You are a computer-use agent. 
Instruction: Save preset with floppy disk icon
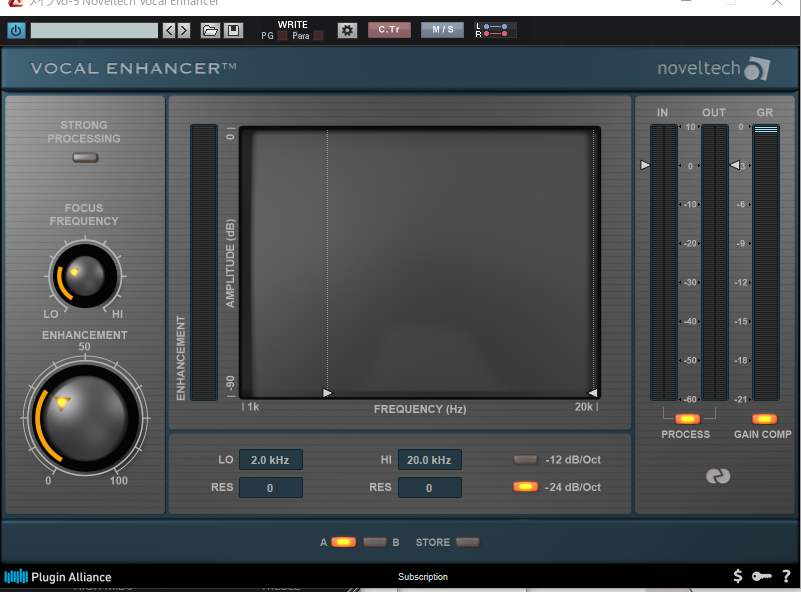233,31
